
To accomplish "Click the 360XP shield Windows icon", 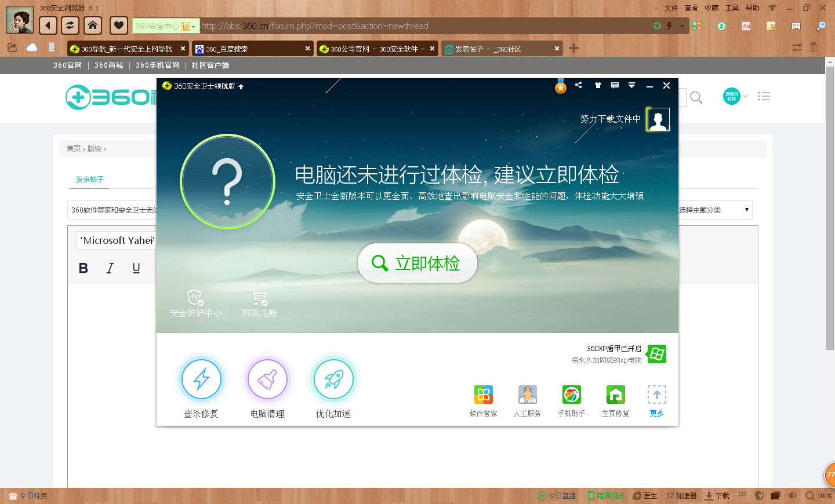I will 657,354.
